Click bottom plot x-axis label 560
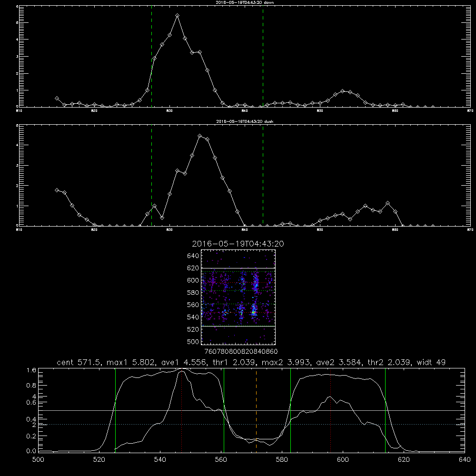The image size is (476, 476). coord(221,460)
